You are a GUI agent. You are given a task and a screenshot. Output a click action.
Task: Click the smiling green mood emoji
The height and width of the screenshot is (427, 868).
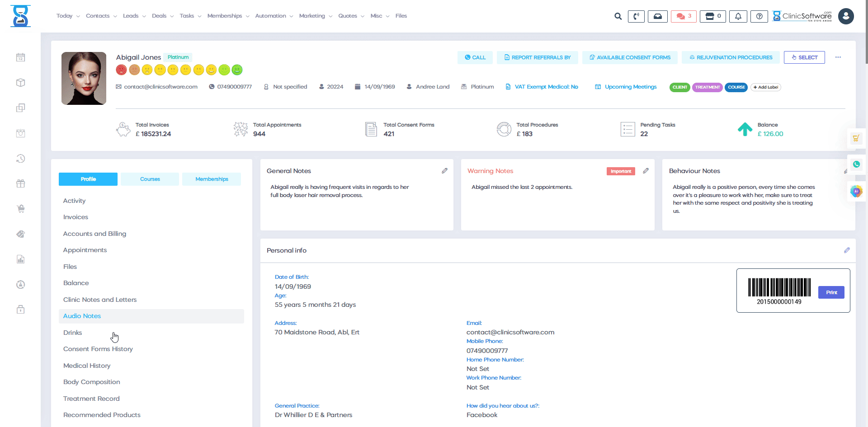coord(236,70)
